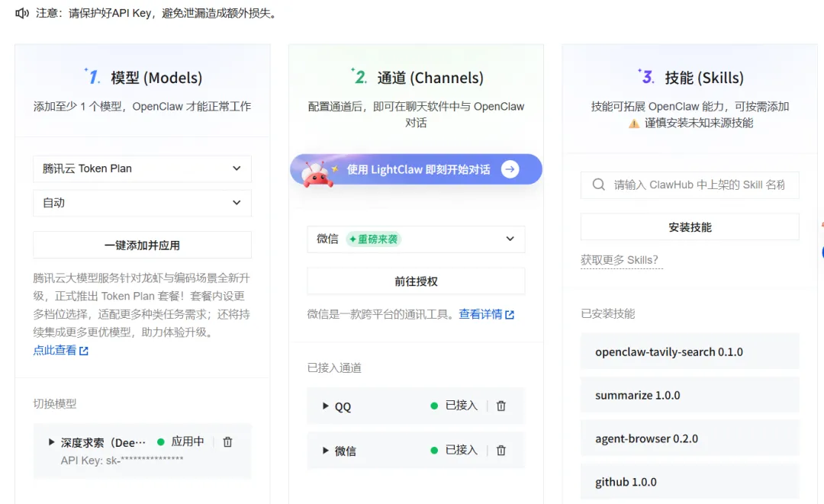Click the red LightClaw mascot icon
This screenshot has height=504, width=824.
coord(317,175)
